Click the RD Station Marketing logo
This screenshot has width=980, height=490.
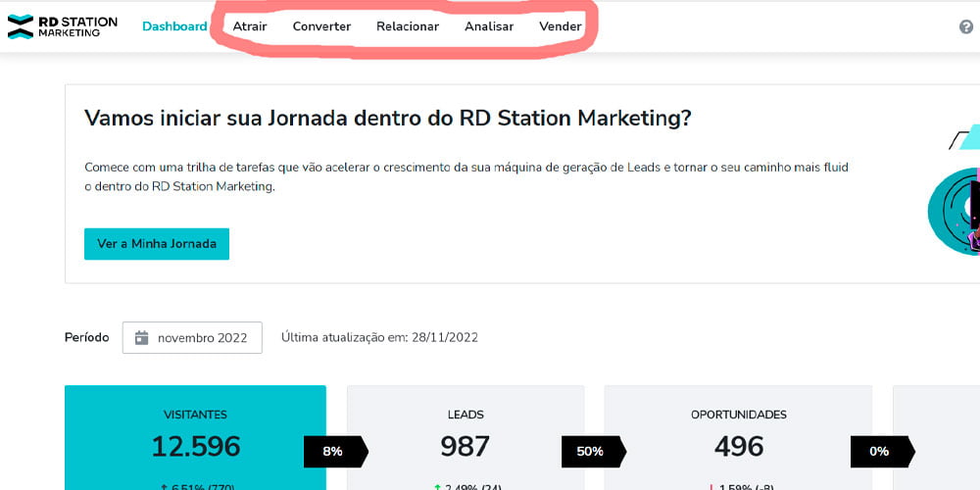click(62, 26)
